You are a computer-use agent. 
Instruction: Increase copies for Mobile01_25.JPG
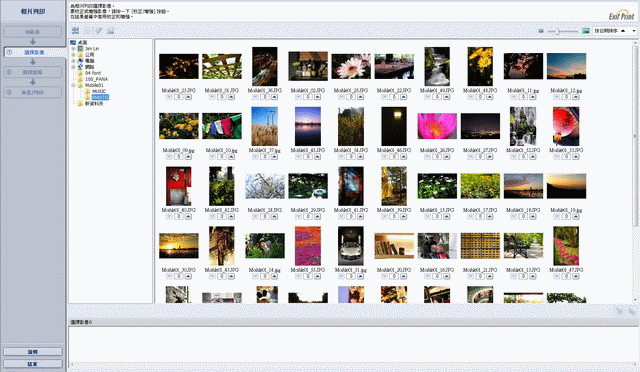pos(360,97)
